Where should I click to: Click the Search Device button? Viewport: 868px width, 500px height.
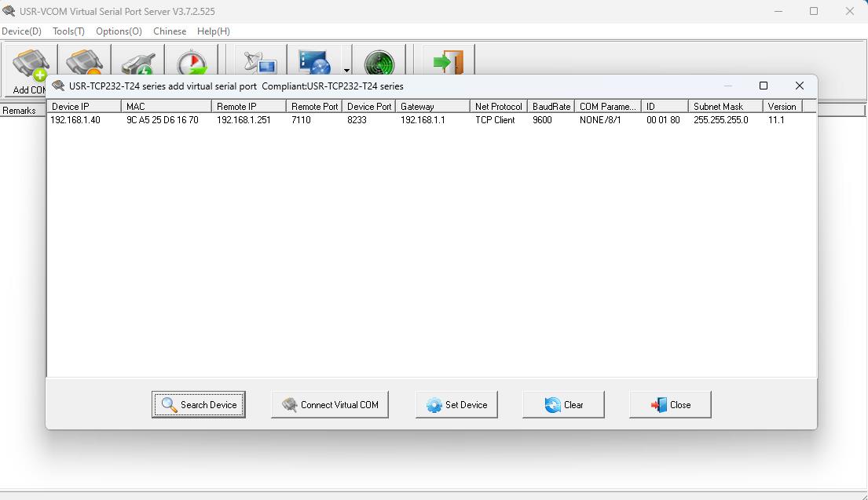(x=199, y=404)
